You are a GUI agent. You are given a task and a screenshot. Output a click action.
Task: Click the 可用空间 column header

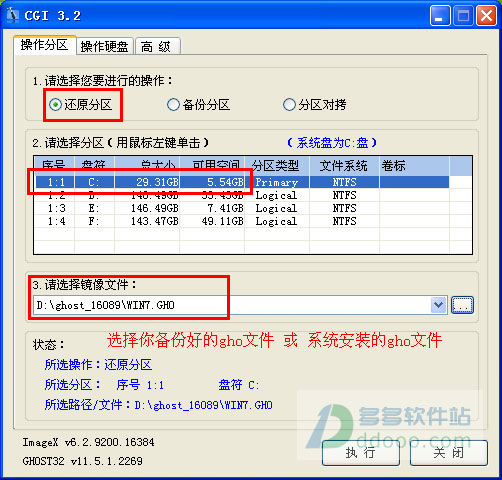(212, 166)
